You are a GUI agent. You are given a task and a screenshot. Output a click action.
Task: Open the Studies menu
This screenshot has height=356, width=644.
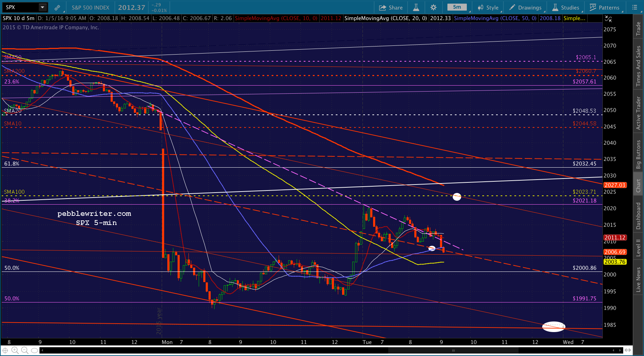566,7
